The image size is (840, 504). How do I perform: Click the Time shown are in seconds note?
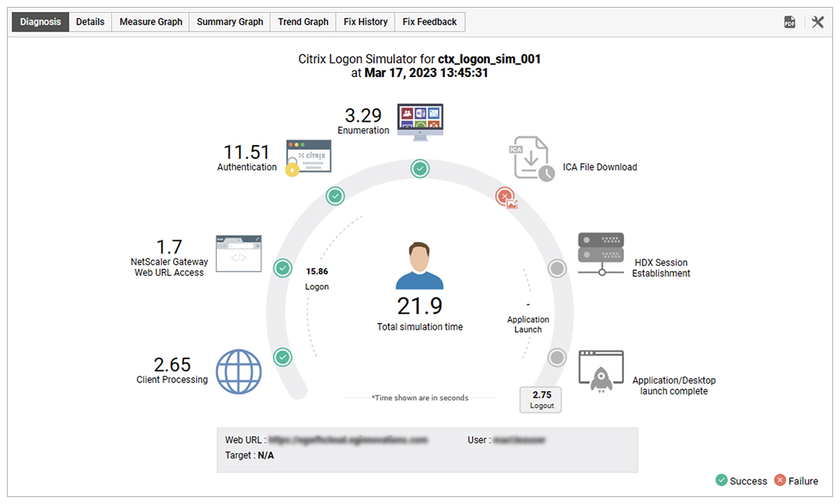click(x=420, y=398)
